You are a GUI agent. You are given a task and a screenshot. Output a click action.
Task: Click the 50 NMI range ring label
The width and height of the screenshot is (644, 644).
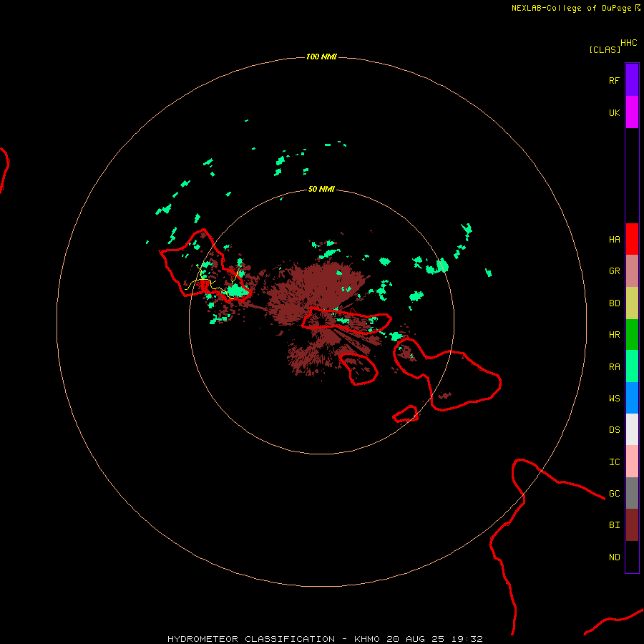[x=321, y=190]
